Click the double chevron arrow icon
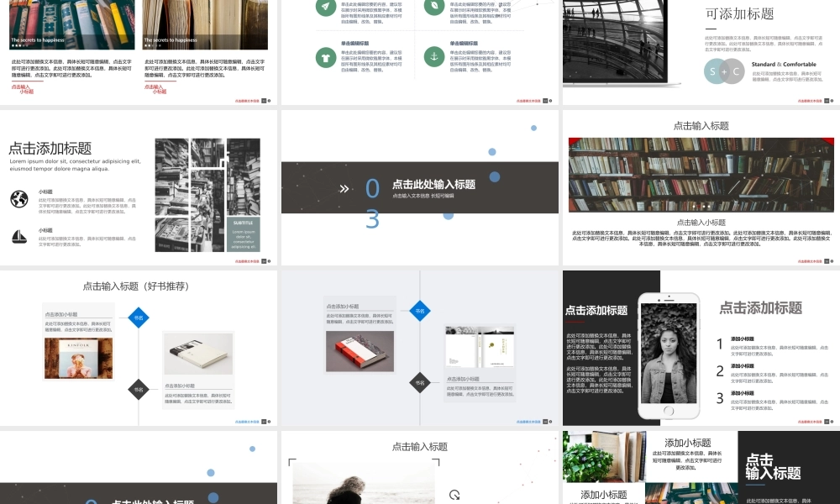This screenshot has width=840, height=504. pyautogui.click(x=344, y=188)
